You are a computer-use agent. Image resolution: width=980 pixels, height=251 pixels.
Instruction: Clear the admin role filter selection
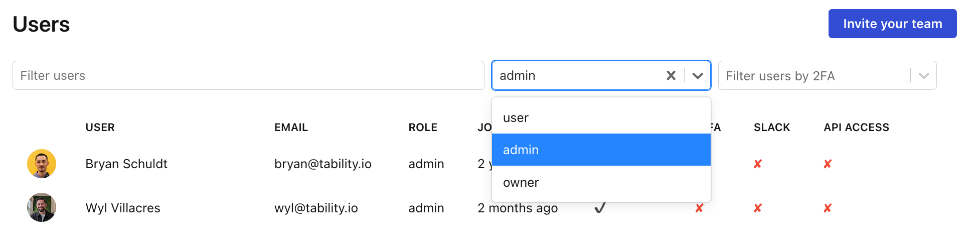671,75
